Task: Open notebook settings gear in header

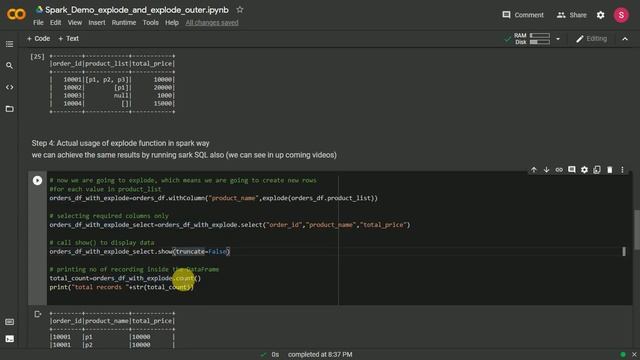Action: pyautogui.click(x=600, y=15)
